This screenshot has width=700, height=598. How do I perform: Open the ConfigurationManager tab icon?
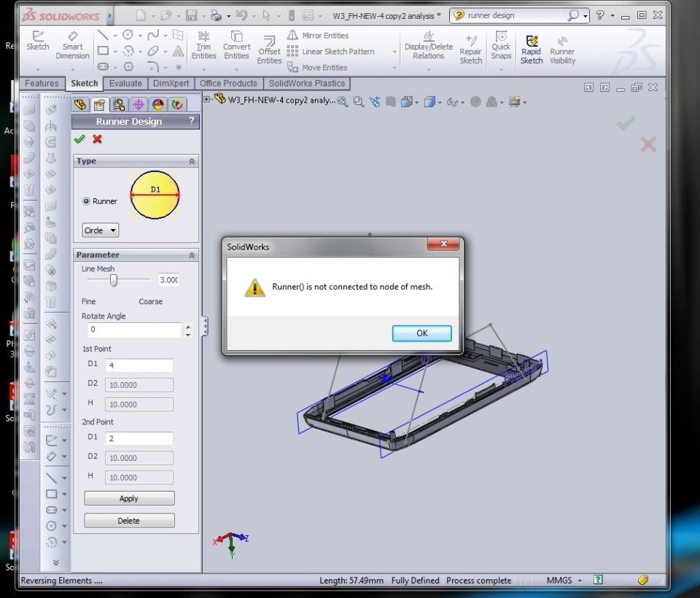point(119,104)
